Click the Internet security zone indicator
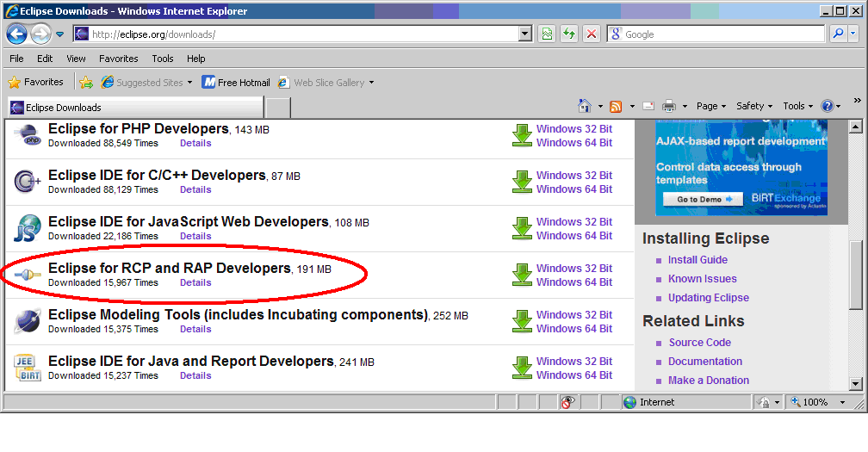868x452 pixels. (685, 402)
